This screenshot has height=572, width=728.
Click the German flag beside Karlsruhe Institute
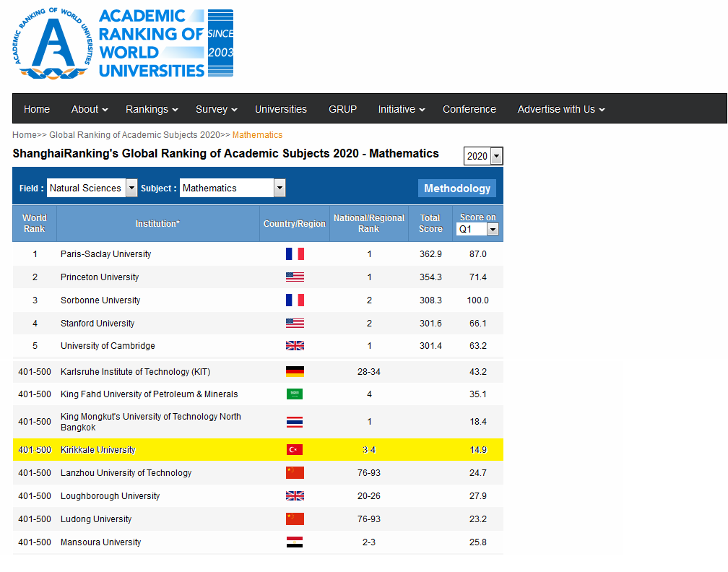point(295,372)
